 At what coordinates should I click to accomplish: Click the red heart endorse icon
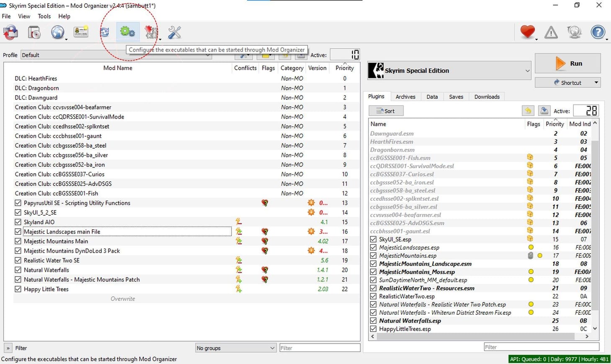click(x=527, y=32)
